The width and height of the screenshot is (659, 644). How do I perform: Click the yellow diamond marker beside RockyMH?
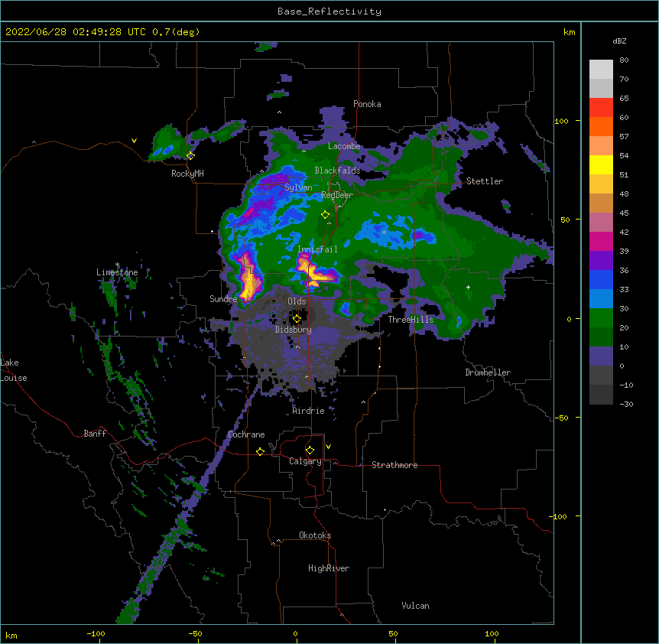tap(190, 155)
